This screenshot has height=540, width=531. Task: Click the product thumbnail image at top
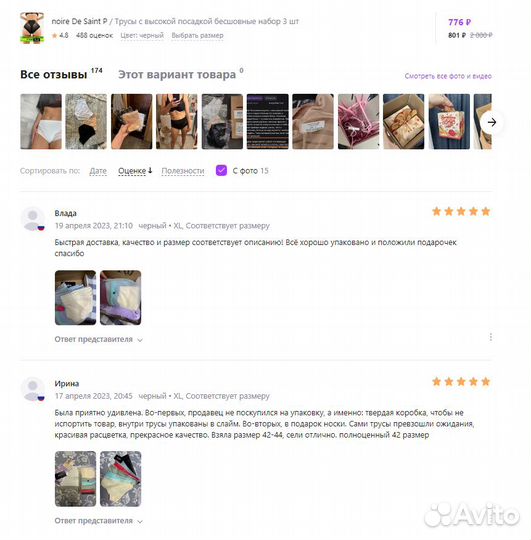coord(32,28)
